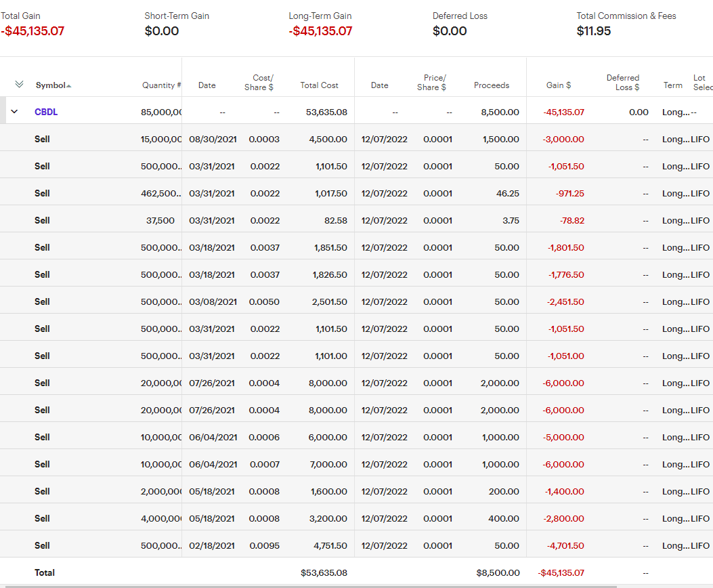Viewport: 713px width, 588px height.
Task: Collapse the CBDL row chevron
Action: tap(14, 112)
